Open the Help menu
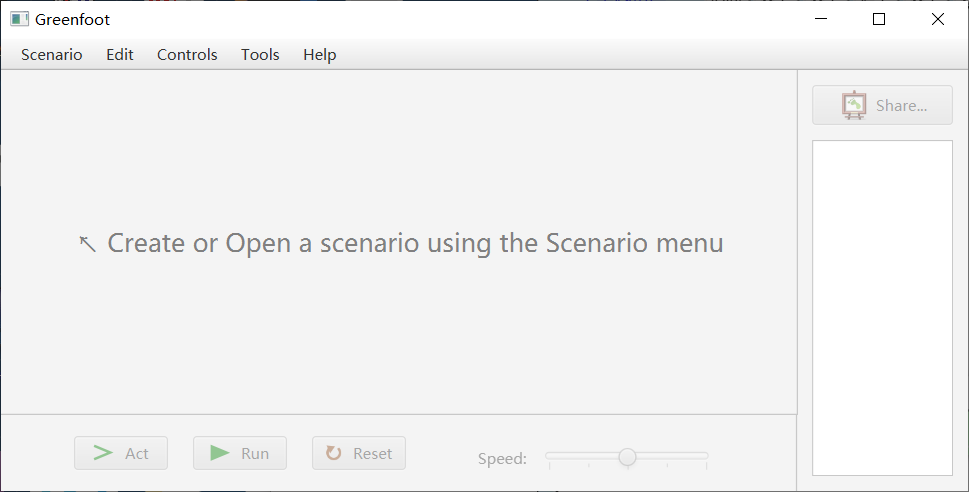969x492 pixels. (x=320, y=55)
